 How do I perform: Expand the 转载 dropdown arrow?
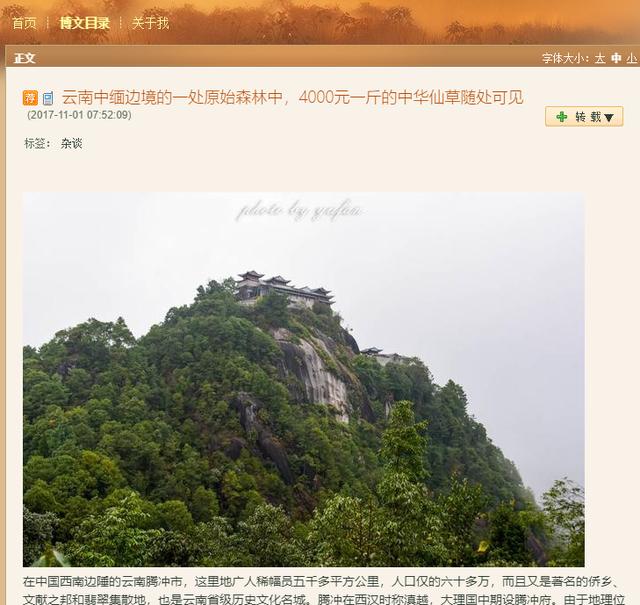tap(609, 118)
